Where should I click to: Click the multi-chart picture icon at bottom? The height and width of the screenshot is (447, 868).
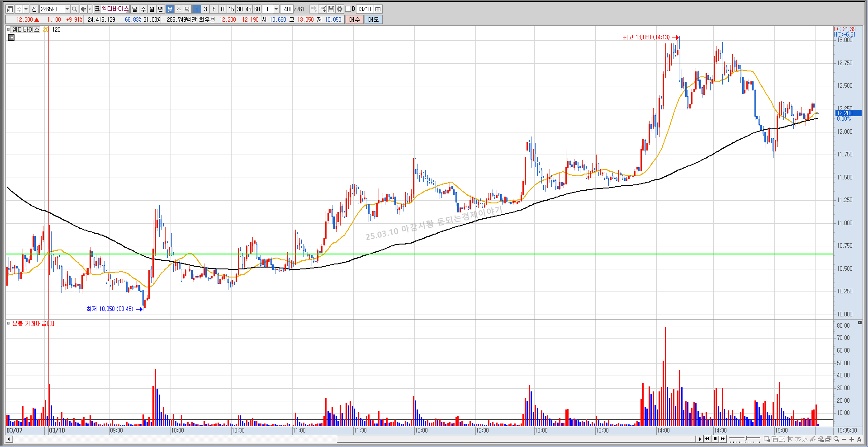[x=828, y=439]
